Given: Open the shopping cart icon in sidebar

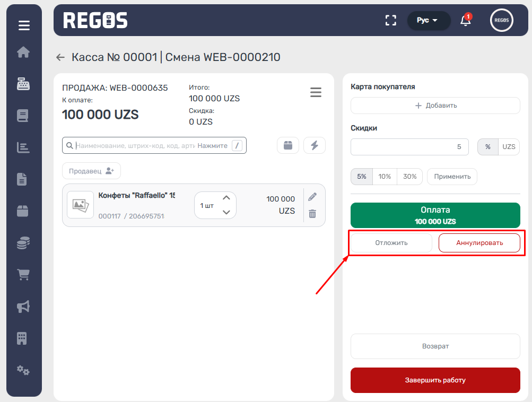Looking at the screenshot, I should pyautogui.click(x=23, y=275).
